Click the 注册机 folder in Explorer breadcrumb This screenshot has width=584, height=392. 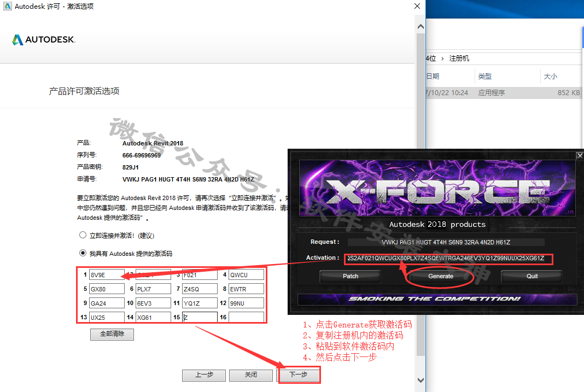coord(459,58)
